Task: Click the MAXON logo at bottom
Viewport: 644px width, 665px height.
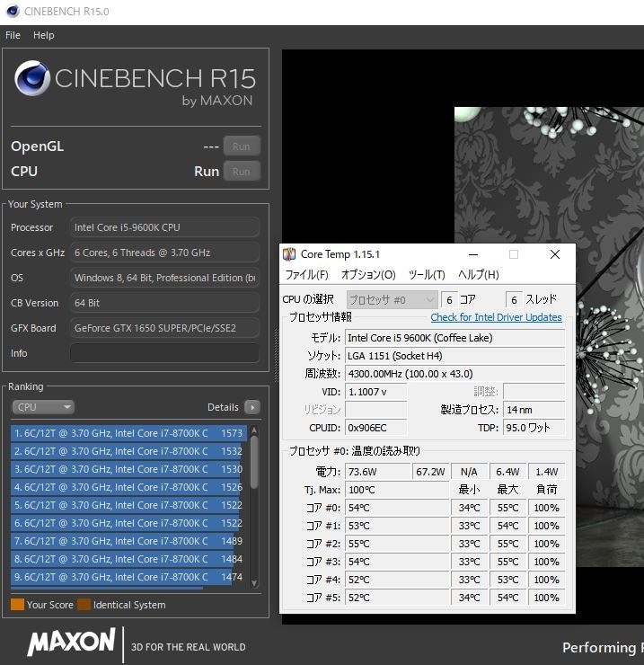Action: tap(71, 642)
